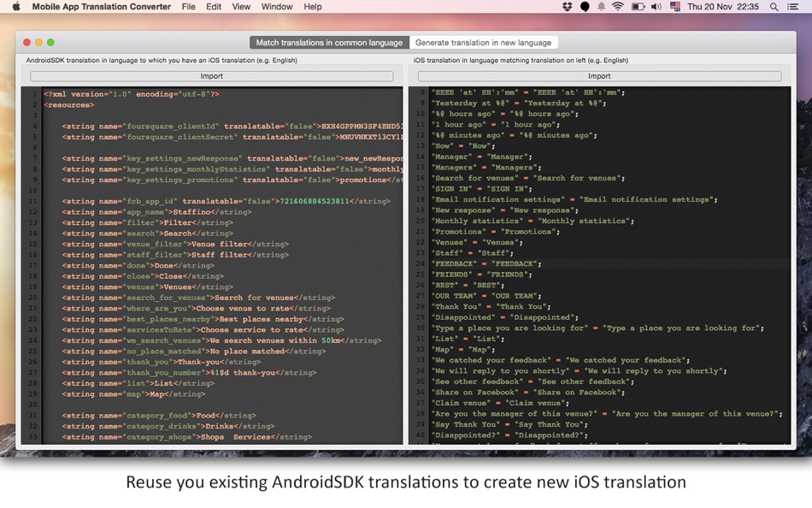The image size is (812, 508).
Task: Click the "Claim venue" iOS line
Action: click(x=501, y=403)
